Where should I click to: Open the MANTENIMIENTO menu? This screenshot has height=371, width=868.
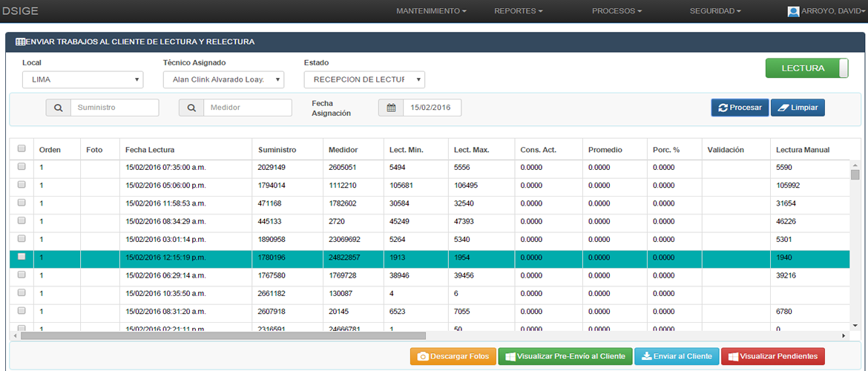pyautogui.click(x=432, y=11)
